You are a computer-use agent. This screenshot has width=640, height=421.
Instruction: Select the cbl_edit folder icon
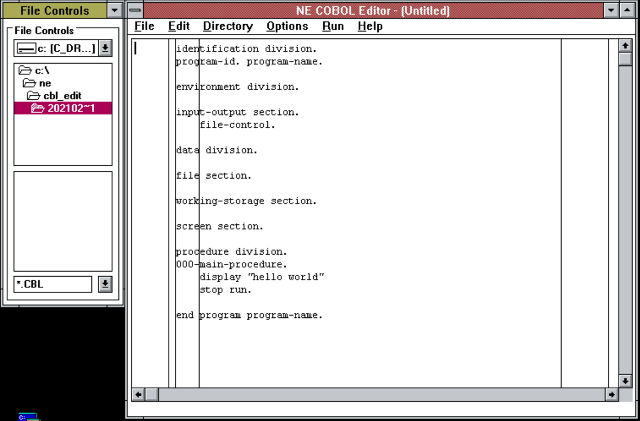click(x=34, y=95)
